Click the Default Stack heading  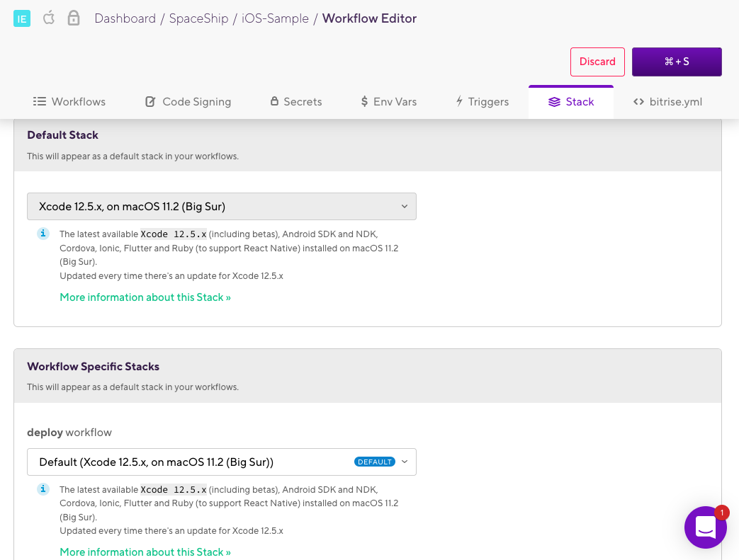pos(62,135)
